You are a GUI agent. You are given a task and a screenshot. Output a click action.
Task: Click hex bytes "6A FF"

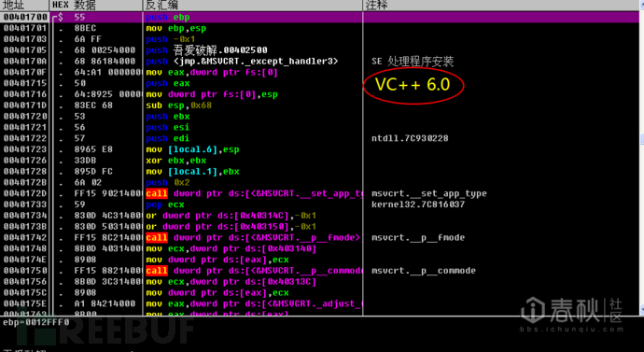88,39
